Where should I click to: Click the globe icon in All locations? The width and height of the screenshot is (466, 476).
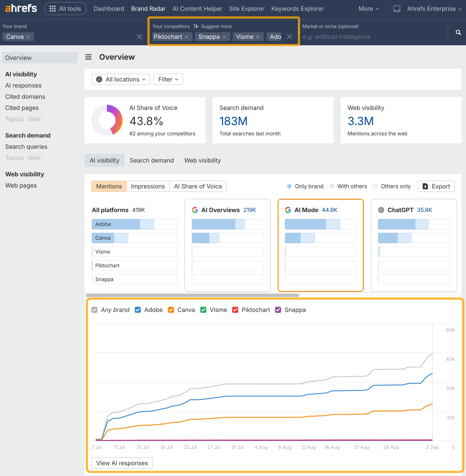tap(99, 79)
